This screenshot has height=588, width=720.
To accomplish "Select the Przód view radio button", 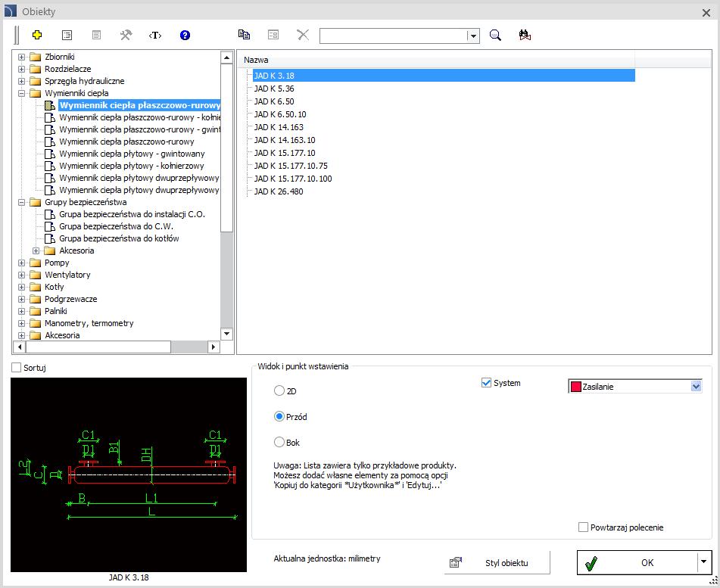I will click(x=279, y=417).
